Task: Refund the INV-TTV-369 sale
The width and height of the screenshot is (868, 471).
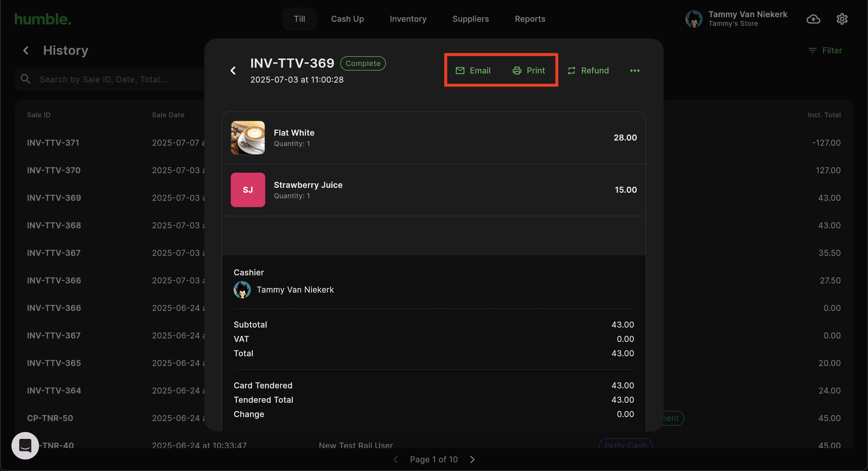Action: pos(588,70)
